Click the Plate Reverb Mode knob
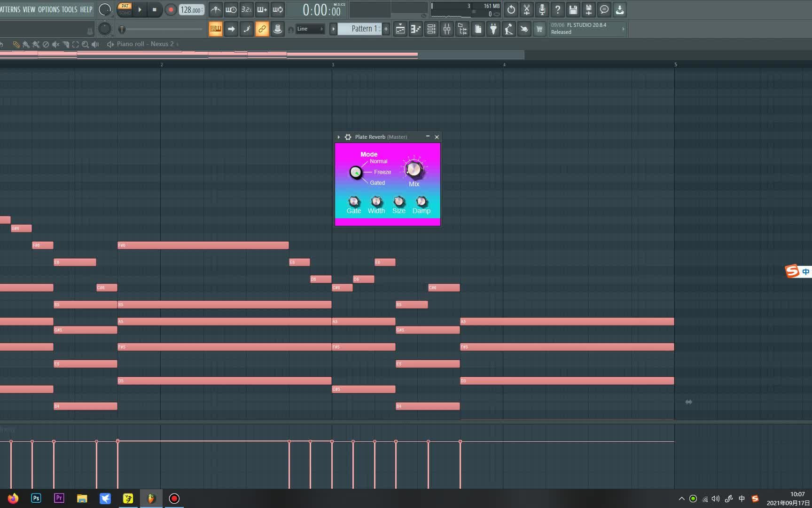This screenshot has height=508, width=812. click(356, 173)
